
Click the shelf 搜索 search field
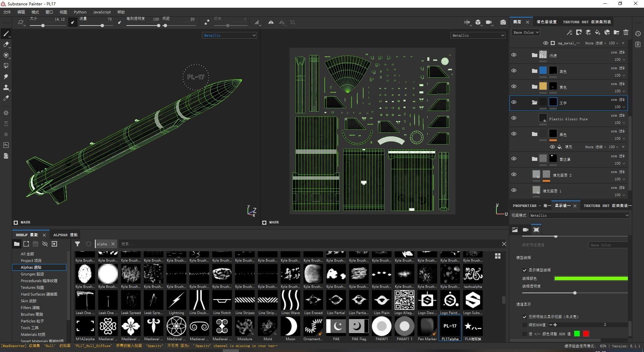[309, 244]
